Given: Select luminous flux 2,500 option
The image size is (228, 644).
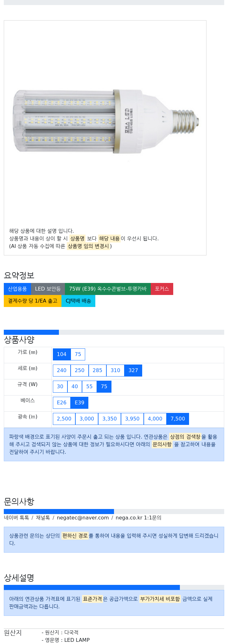Looking at the screenshot, I should coord(64,419).
